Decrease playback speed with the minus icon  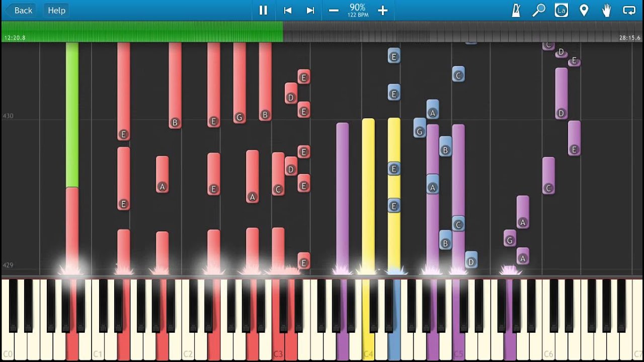tap(334, 10)
